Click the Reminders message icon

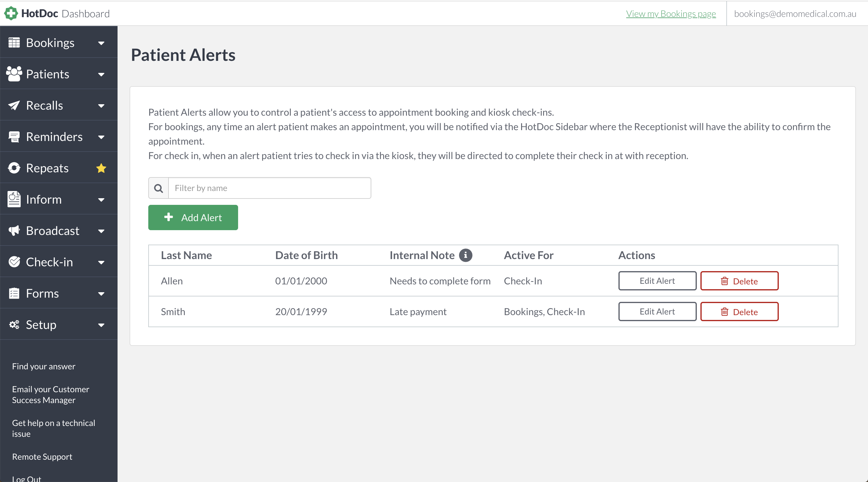point(14,137)
